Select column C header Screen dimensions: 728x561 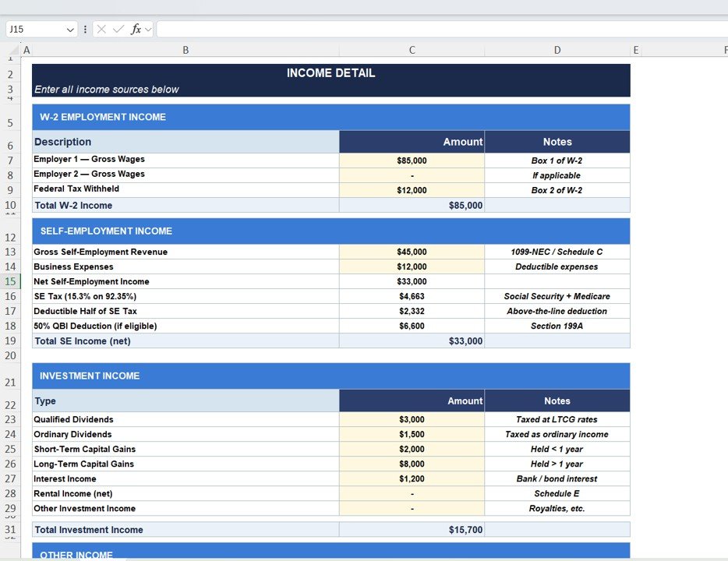tap(412, 49)
